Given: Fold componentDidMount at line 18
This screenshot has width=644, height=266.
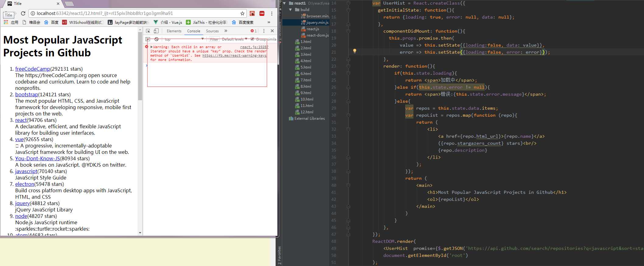Looking at the screenshot, I should pyautogui.click(x=348, y=31).
